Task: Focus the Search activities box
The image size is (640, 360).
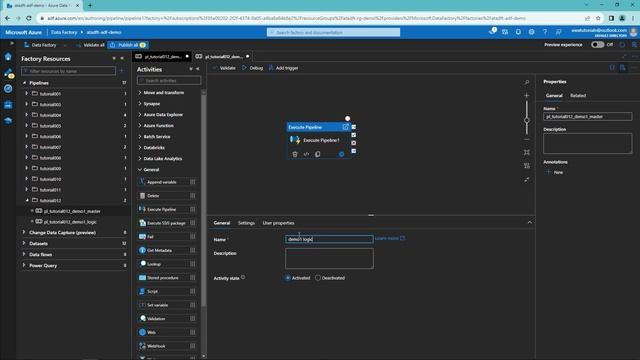Action: coord(169,80)
